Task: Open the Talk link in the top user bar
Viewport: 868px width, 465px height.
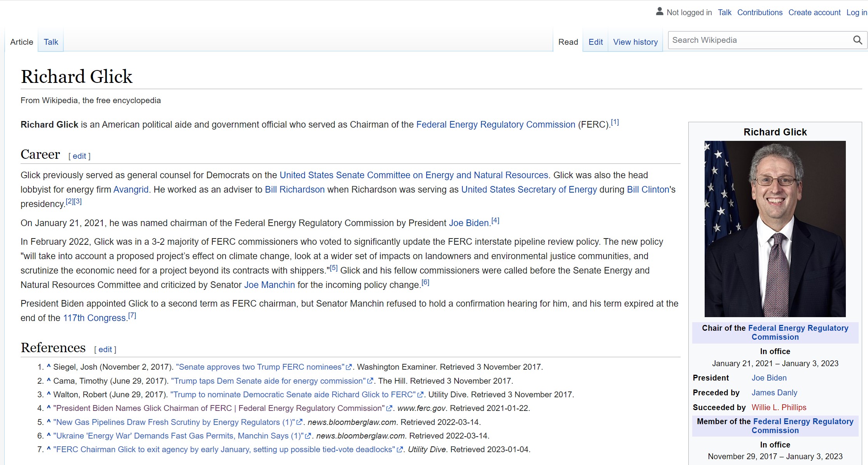Action: click(x=724, y=12)
